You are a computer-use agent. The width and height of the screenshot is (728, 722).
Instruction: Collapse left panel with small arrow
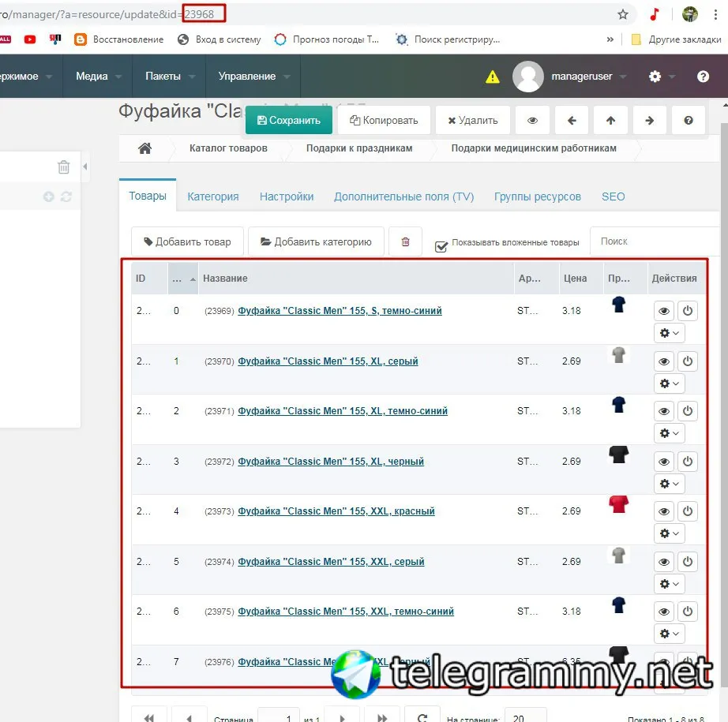(x=85, y=166)
